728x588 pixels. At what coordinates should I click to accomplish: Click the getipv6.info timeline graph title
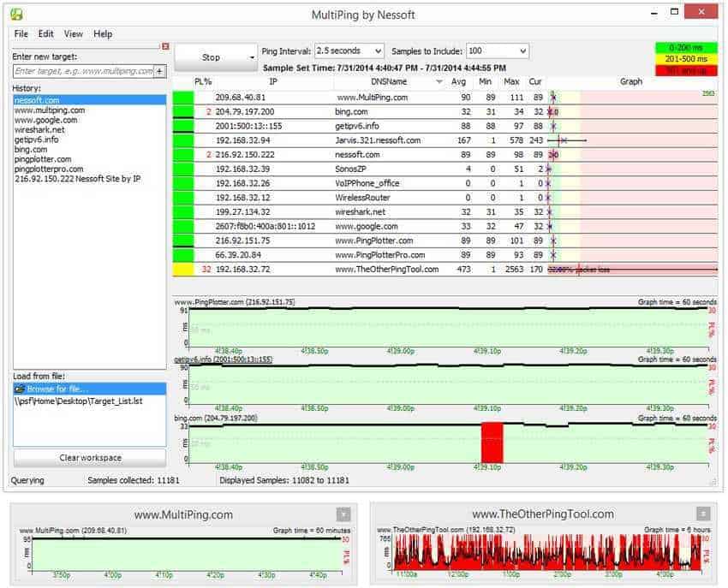[x=224, y=359]
